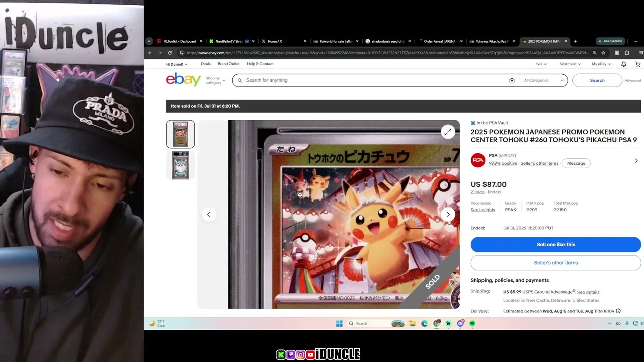Switch to NerdBallerTV tab
Viewport: 644px width, 362px height.
231,41
